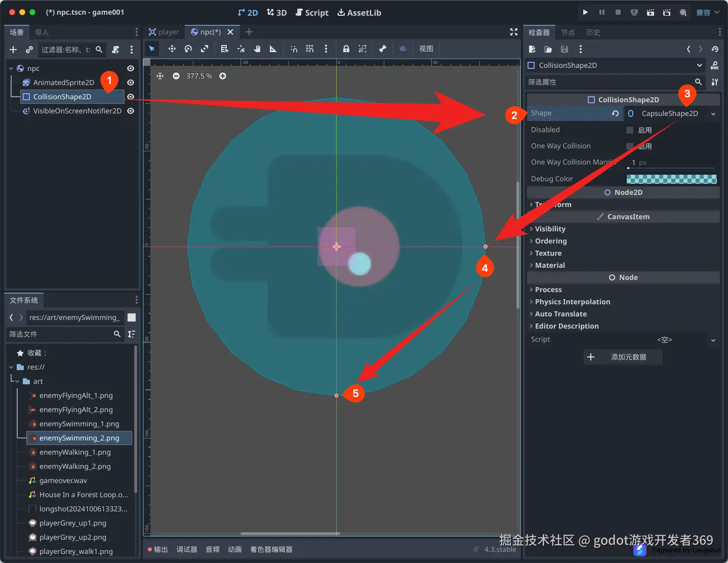
Task: Zoom out the viewport with minus icon
Action: (176, 76)
